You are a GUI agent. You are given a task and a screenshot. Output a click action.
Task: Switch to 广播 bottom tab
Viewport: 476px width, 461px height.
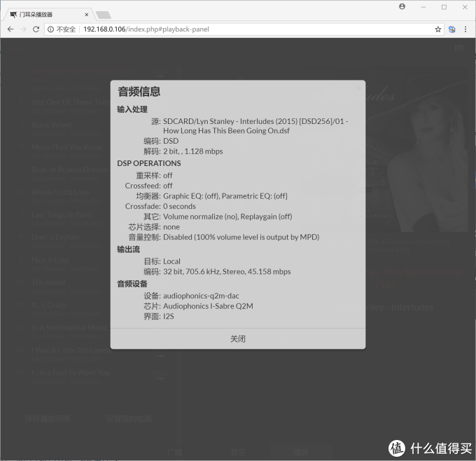click(175, 453)
